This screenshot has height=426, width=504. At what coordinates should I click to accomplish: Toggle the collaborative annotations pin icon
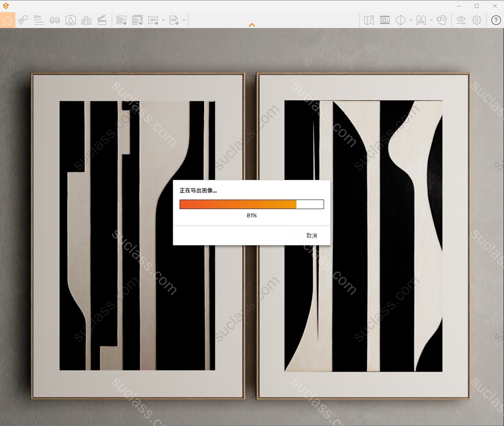tap(23, 20)
